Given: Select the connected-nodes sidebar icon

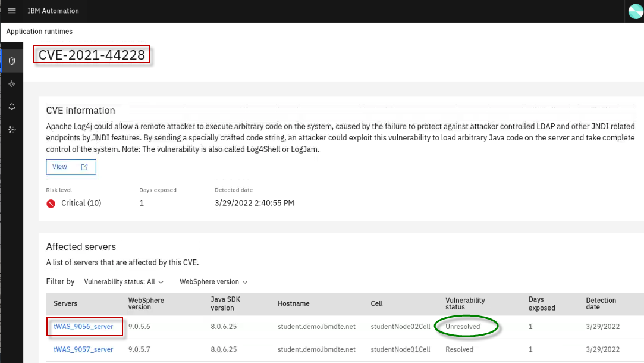Looking at the screenshot, I should click(12, 129).
